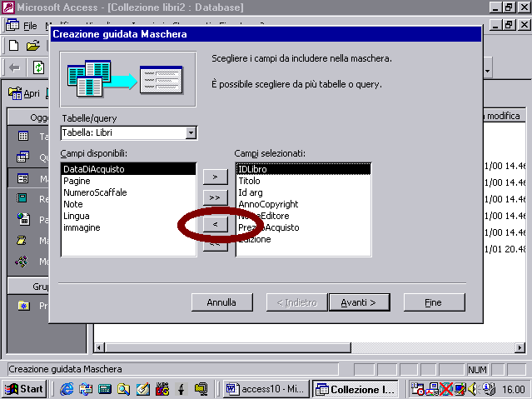Image resolution: width=532 pixels, height=399 pixels.
Task: Select Queries object icon in database window
Action: tap(23, 157)
